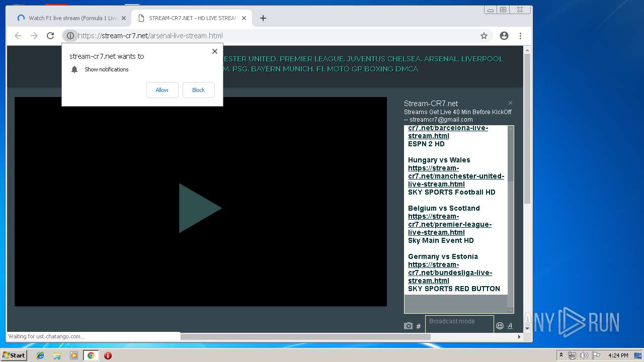Show hidden system tray icons
Screen dimensions: 644x362
[561, 355]
